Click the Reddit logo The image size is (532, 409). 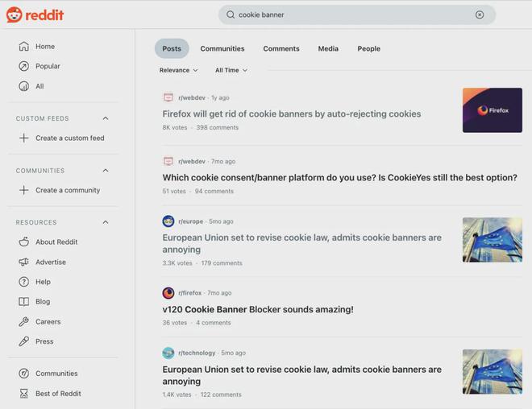(35, 14)
